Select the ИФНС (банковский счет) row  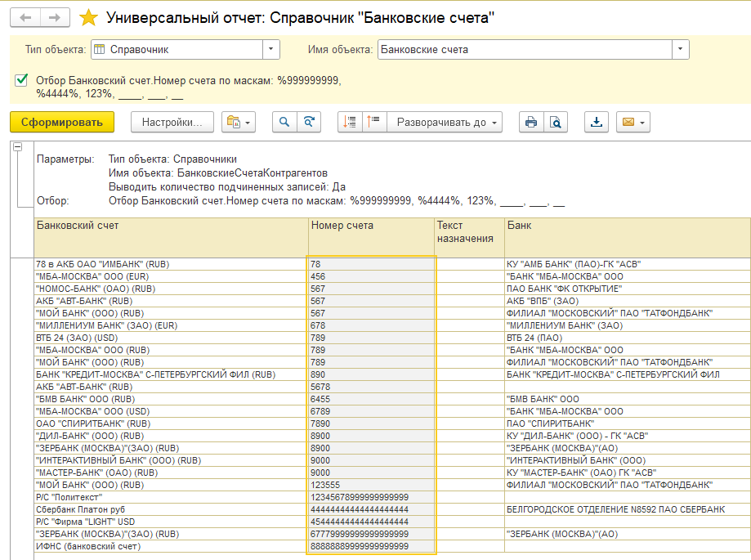pos(171,546)
